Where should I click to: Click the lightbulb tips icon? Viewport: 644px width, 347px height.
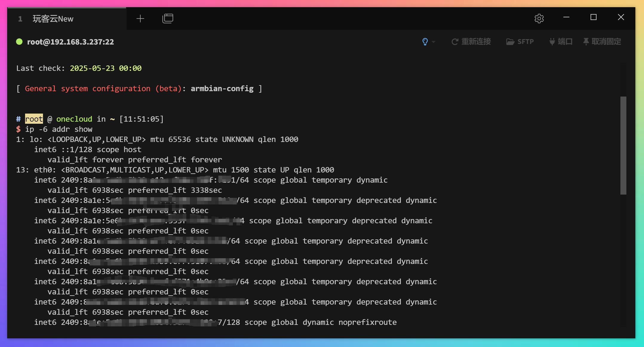coord(425,42)
